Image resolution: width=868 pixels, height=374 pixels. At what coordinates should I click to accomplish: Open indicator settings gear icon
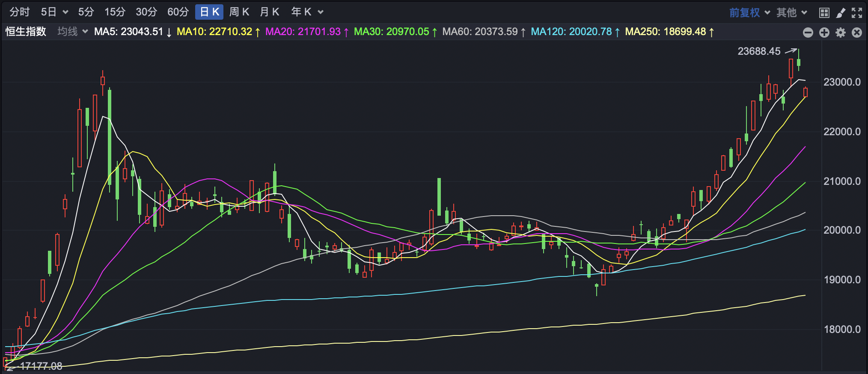coord(841,33)
